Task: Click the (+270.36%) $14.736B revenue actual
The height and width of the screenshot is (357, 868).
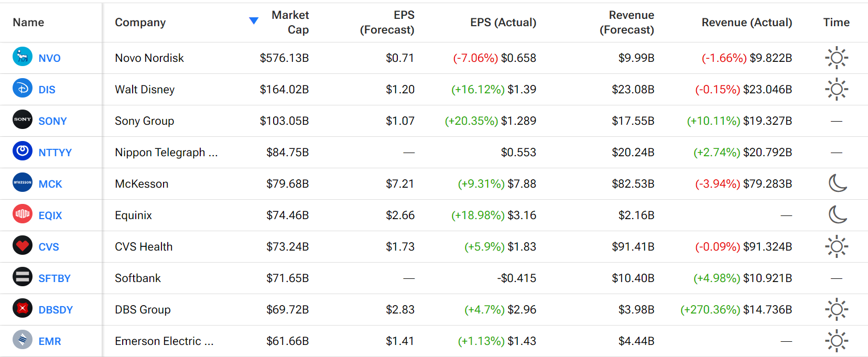Action: click(x=736, y=310)
